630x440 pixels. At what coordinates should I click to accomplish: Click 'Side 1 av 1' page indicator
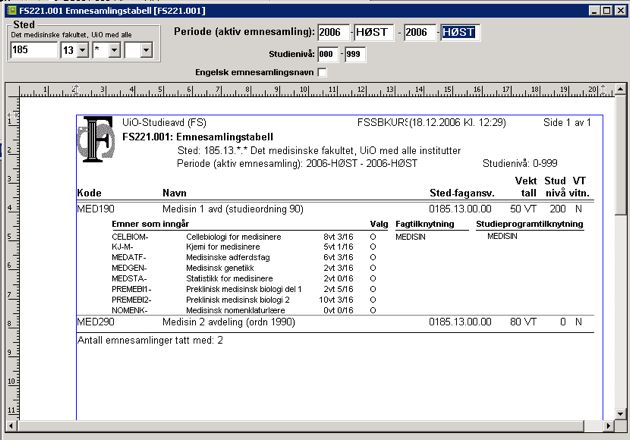[567, 123]
